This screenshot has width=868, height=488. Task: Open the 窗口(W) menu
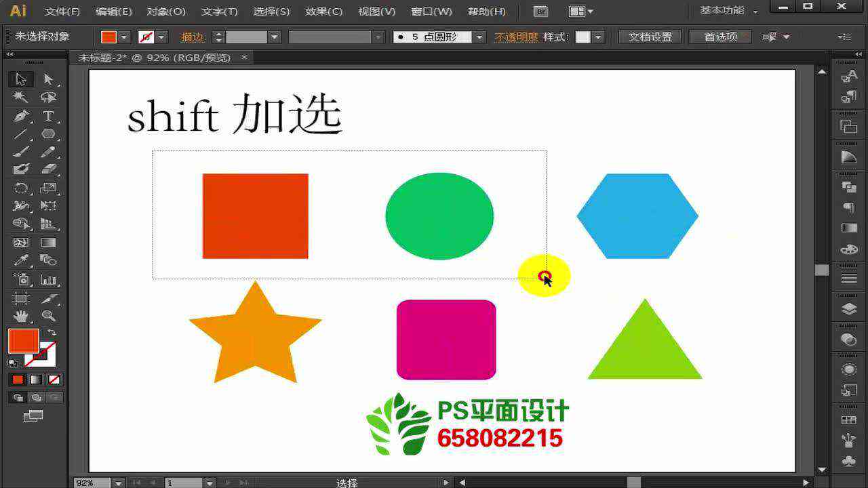[431, 12]
